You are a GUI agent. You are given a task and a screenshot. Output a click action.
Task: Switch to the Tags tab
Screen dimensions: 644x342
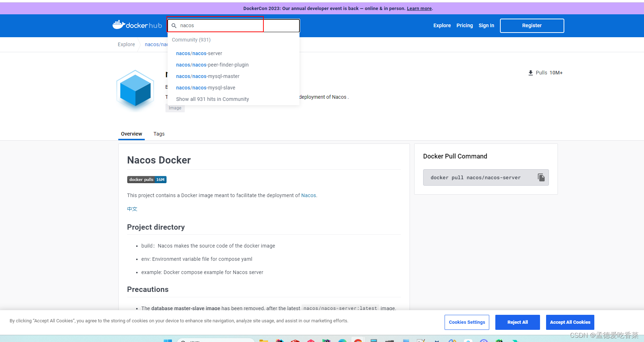point(159,134)
